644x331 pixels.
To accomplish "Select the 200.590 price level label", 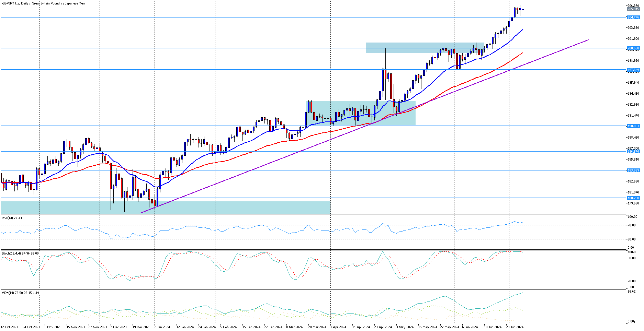I will [x=633, y=48].
